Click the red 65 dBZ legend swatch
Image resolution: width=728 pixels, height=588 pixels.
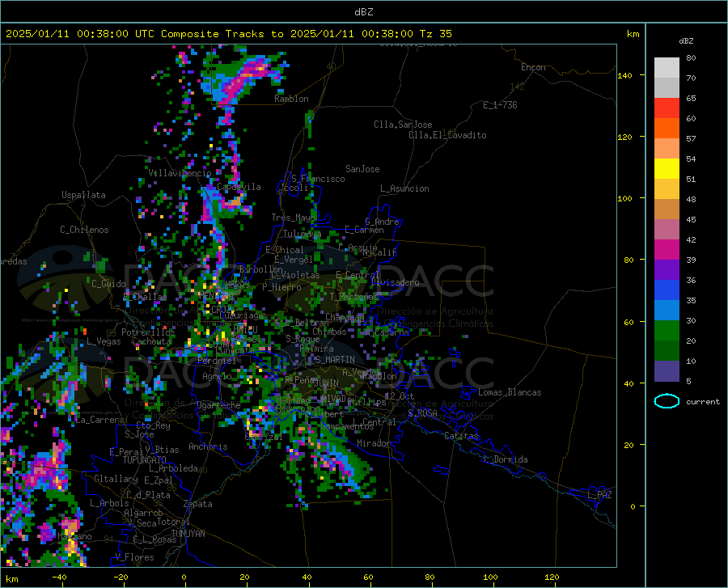click(667, 108)
